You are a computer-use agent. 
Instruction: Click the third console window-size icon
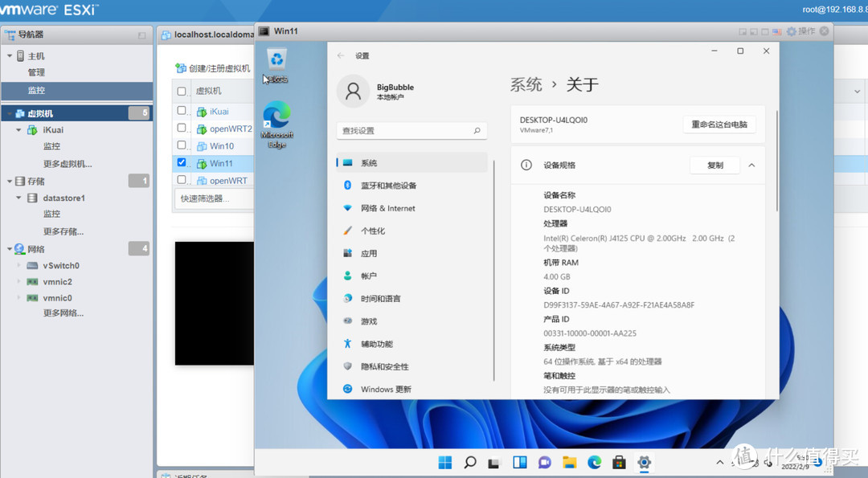click(x=765, y=31)
